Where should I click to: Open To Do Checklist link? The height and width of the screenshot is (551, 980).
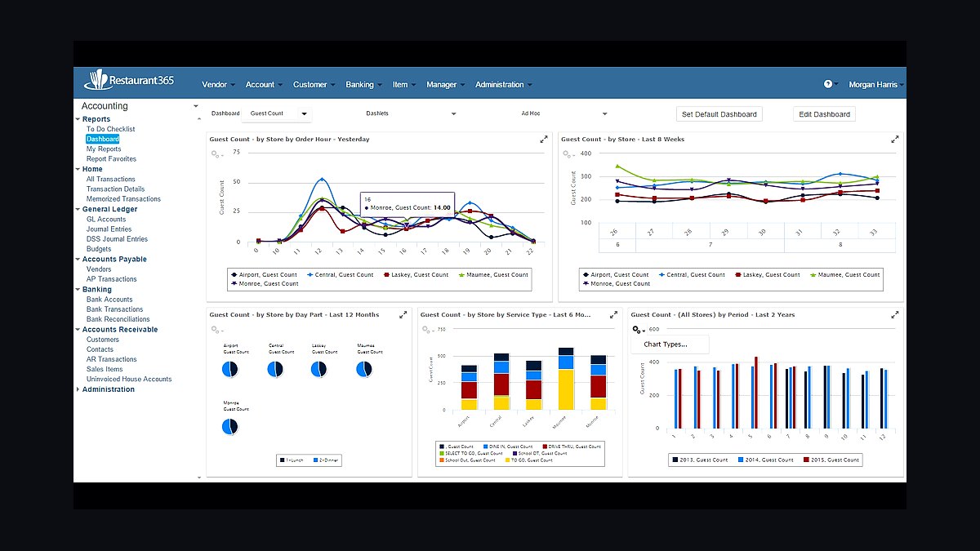111,129
